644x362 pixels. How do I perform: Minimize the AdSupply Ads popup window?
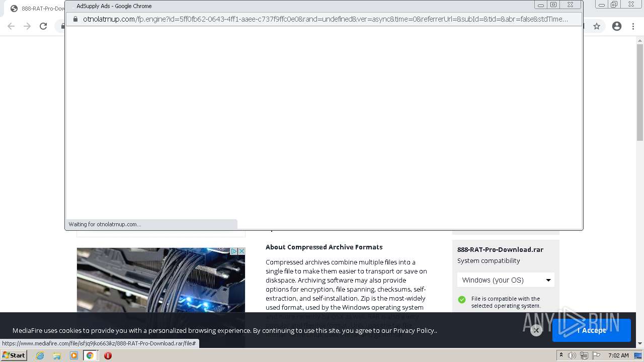tap(541, 5)
